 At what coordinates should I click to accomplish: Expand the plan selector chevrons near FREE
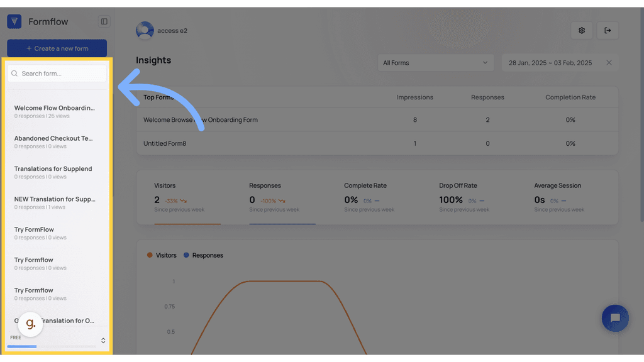[103, 341]
